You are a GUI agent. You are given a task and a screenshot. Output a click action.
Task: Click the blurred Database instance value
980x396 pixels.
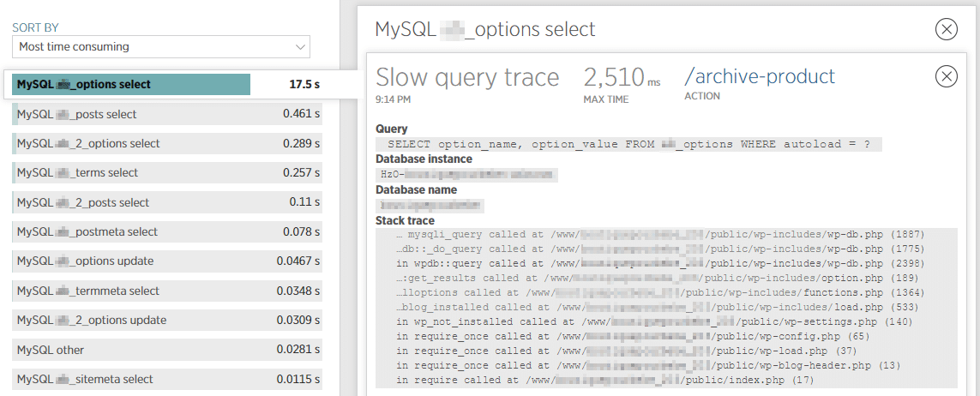click(466, 175)
